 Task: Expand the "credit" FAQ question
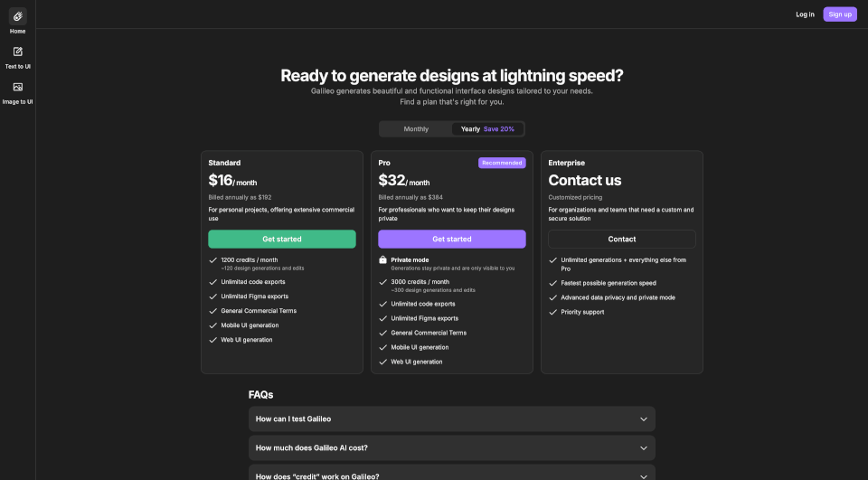451,475
